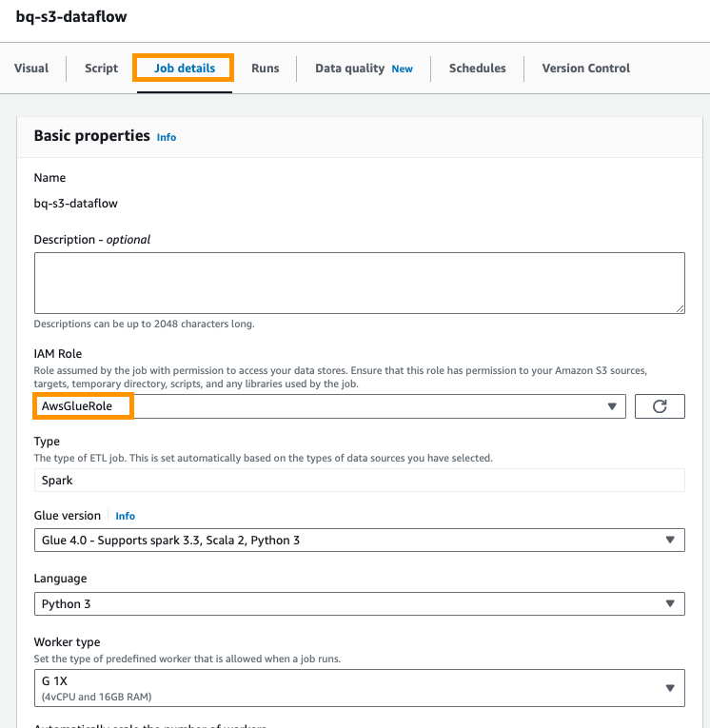Screen dimensions: 710x728
Task: Click inside the Description text area
Action: pyautogui.click(x=359, y=283)
